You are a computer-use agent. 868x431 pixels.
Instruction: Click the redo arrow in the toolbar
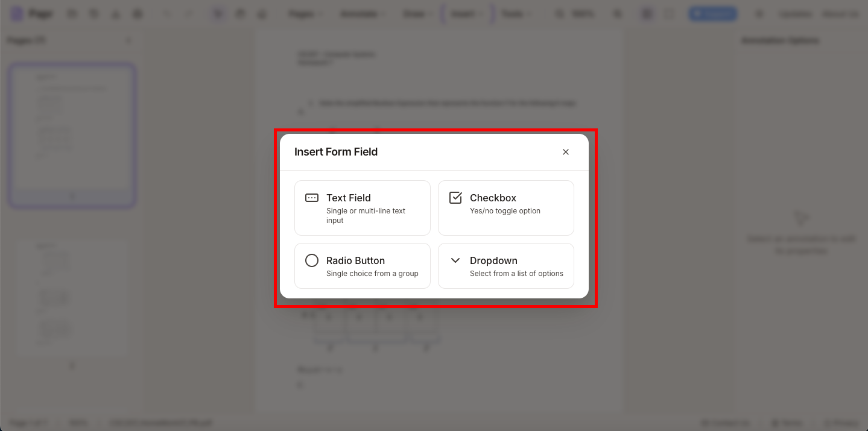tap(189, 13)
